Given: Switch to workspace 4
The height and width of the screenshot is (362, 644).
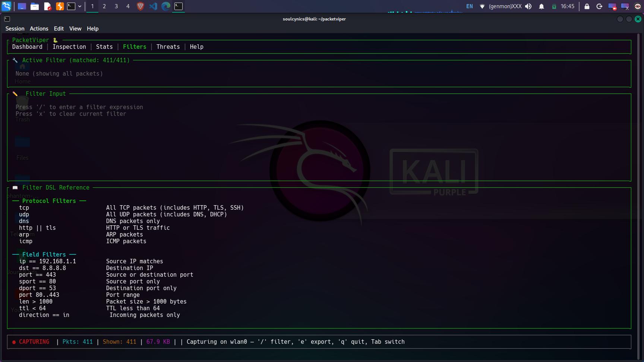Looking at the screenshot, I should pyautogui.click(x=128, y=6).
